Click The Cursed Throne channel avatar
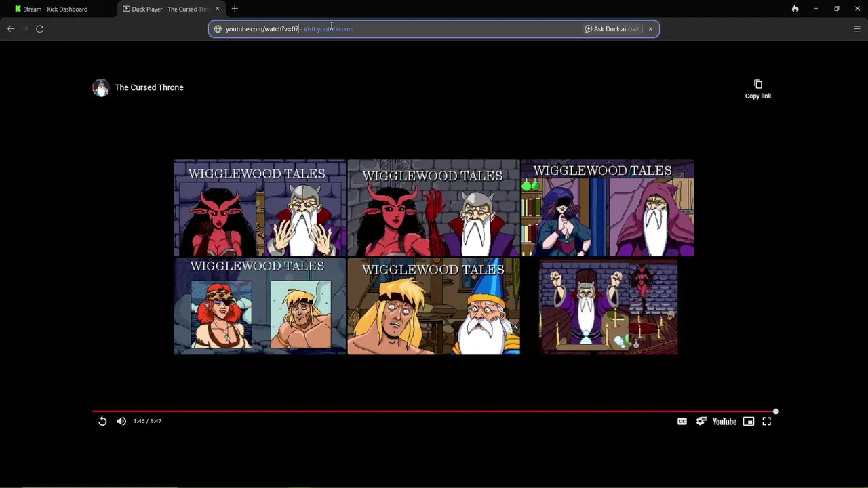 coord(101,87)
